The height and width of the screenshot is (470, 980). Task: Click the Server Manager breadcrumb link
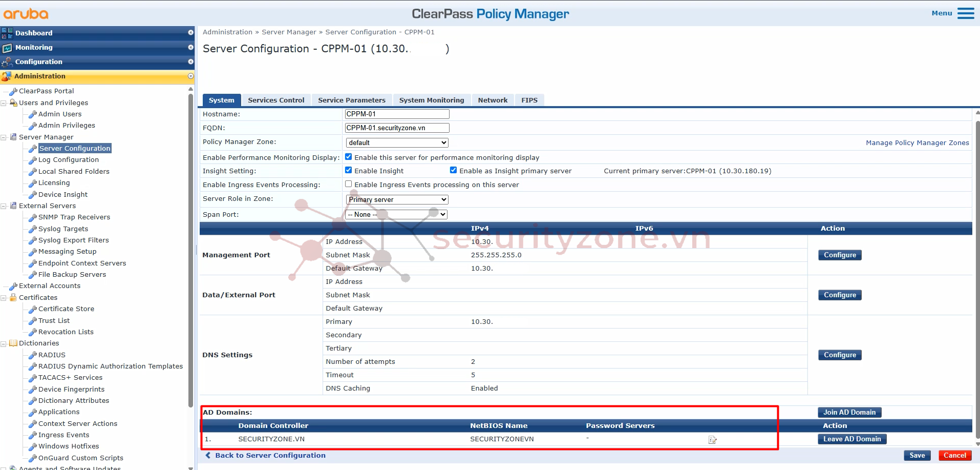click(x=289, y=32)
